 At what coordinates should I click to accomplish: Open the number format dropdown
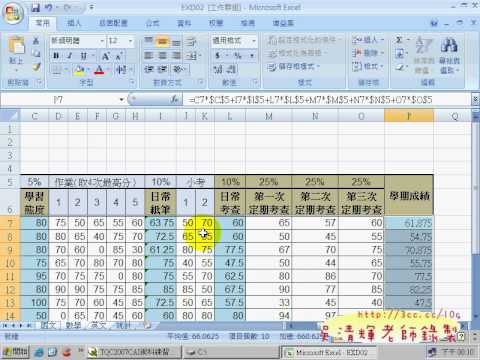point(254,41)
